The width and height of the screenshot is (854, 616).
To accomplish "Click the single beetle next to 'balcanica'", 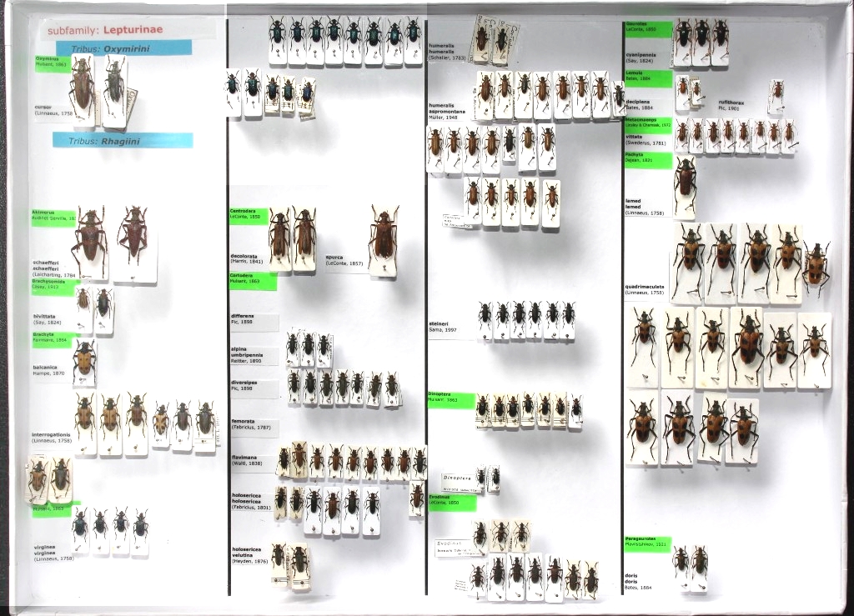I will click(x=83, y=360).
